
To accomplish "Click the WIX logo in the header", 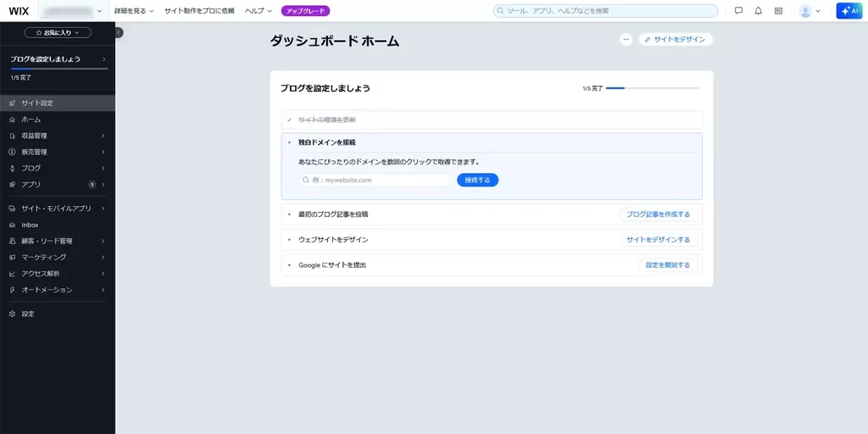I will tap(19, 11).
